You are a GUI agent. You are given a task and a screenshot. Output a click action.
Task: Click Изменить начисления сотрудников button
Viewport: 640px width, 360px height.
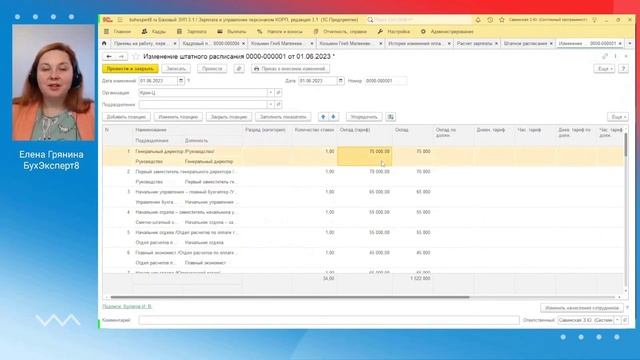(x=582, y=308)
